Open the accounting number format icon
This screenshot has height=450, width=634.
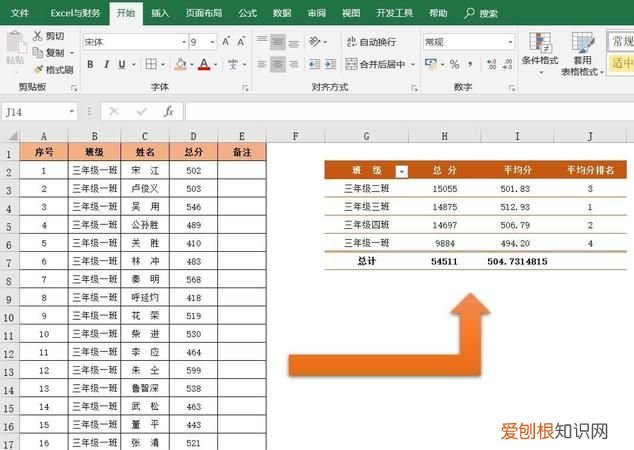click(431, 64)
